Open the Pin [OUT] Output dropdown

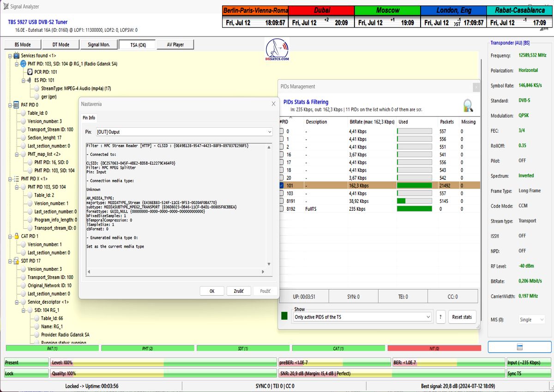[x=184, y=132]
